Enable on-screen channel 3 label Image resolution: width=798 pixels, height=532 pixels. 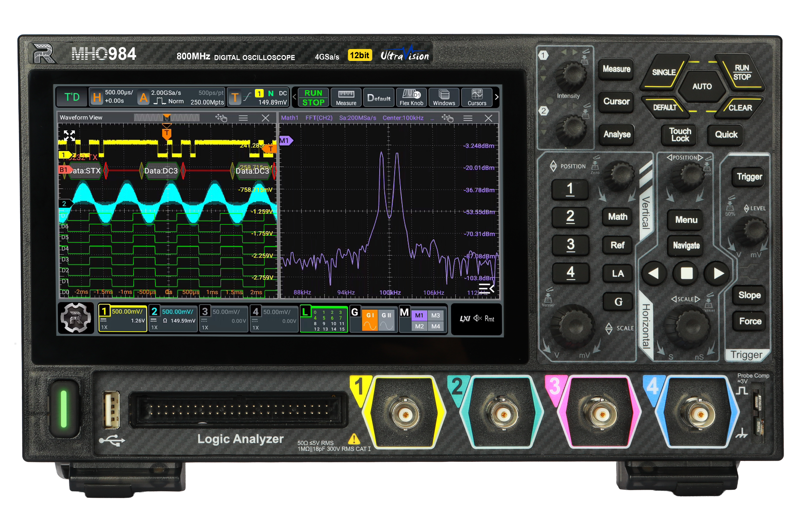pos(224,319)
